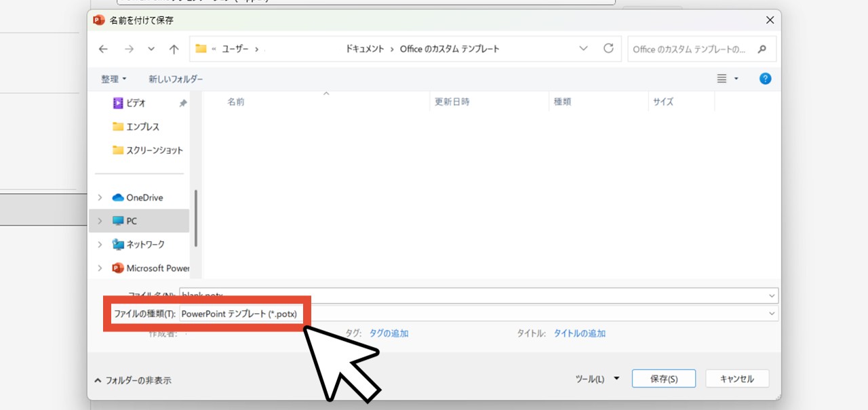Click タイトルの追加 link
This screenshot has width=868, height=410.
tap(580, 333)
